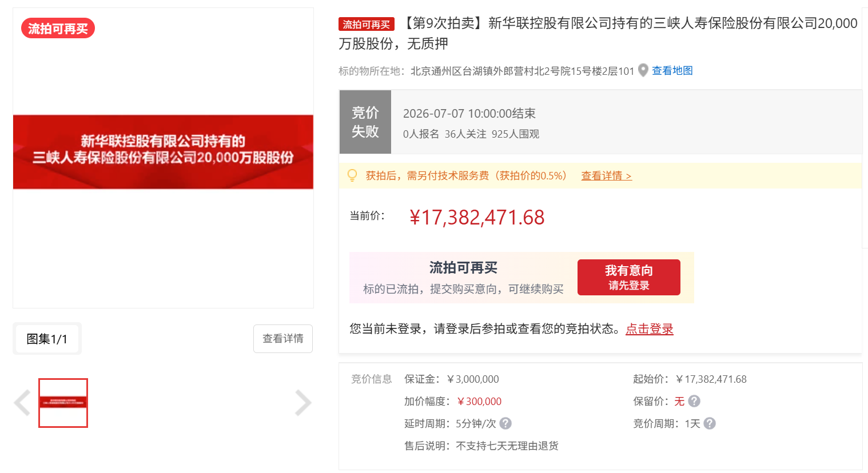Click the 竞价信息 section label
The image size is (868, 473).
(372, 379)
